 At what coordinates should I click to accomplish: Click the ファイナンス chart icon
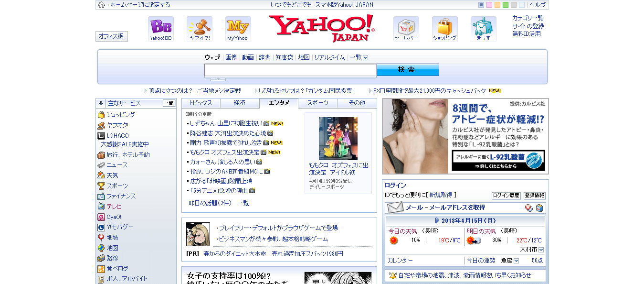[101, 196]
